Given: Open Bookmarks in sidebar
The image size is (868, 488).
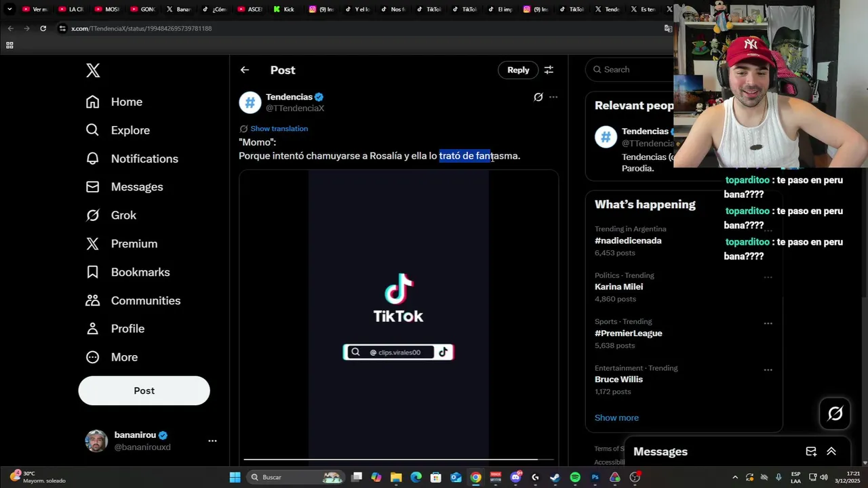Looking at the screenshot, I should point(127,272).
